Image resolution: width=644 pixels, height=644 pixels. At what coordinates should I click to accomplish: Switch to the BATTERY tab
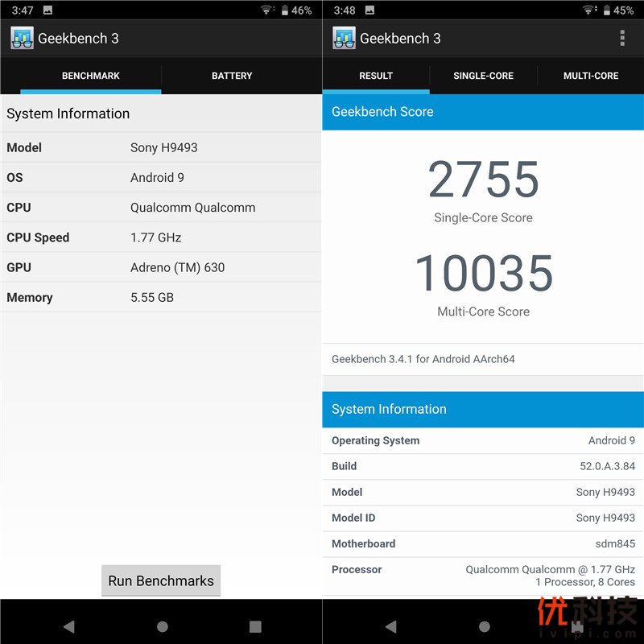click(x=232, y=76)
